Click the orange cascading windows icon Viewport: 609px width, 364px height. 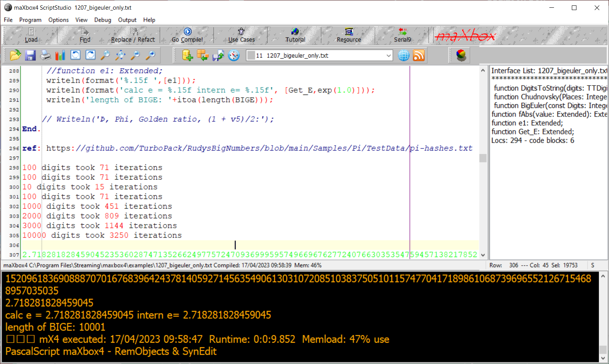(203, 55)
